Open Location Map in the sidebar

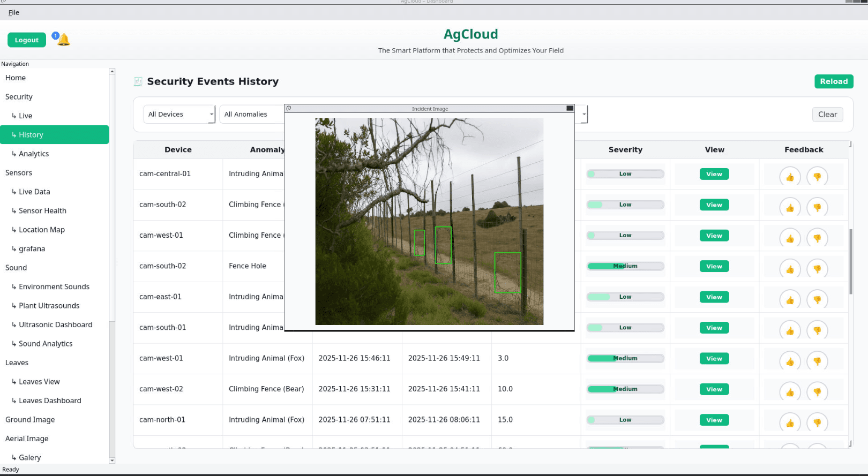click(42, 230)
